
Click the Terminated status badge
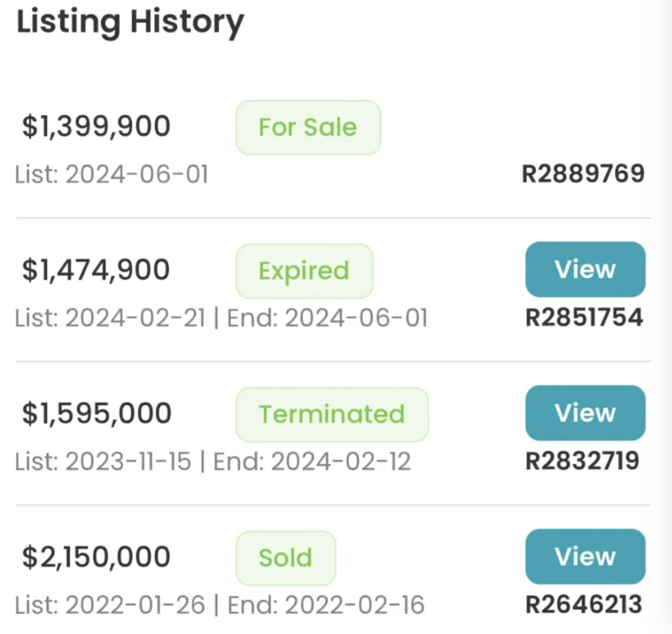pos(332,414)
